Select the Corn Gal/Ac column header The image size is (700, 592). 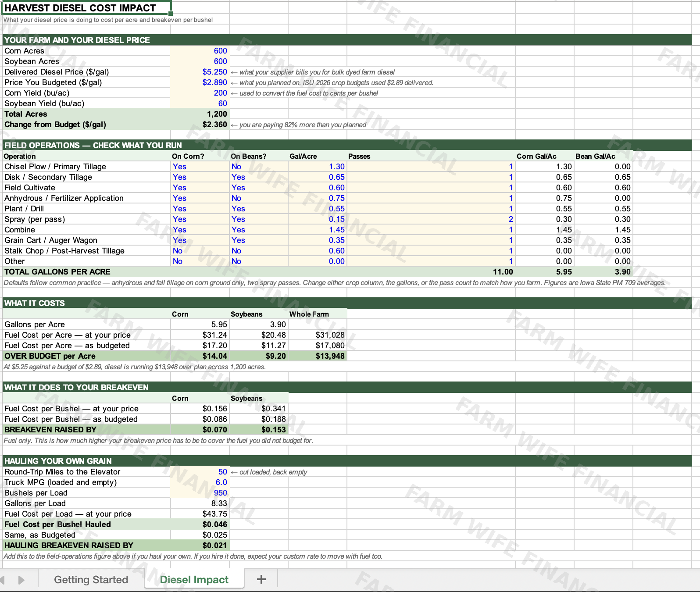pos(545,156)
